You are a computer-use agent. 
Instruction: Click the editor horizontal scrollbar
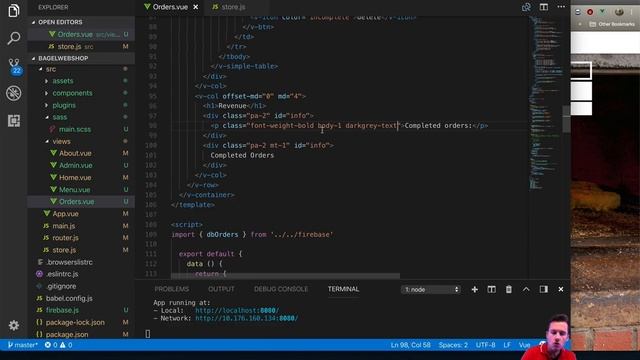[x=285, y=276]
